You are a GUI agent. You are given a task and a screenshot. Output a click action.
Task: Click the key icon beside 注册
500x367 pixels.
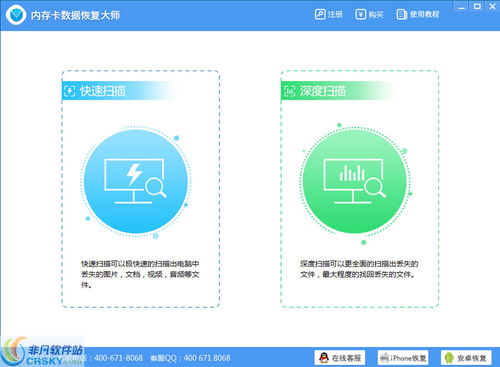click(x=320, y=14)
